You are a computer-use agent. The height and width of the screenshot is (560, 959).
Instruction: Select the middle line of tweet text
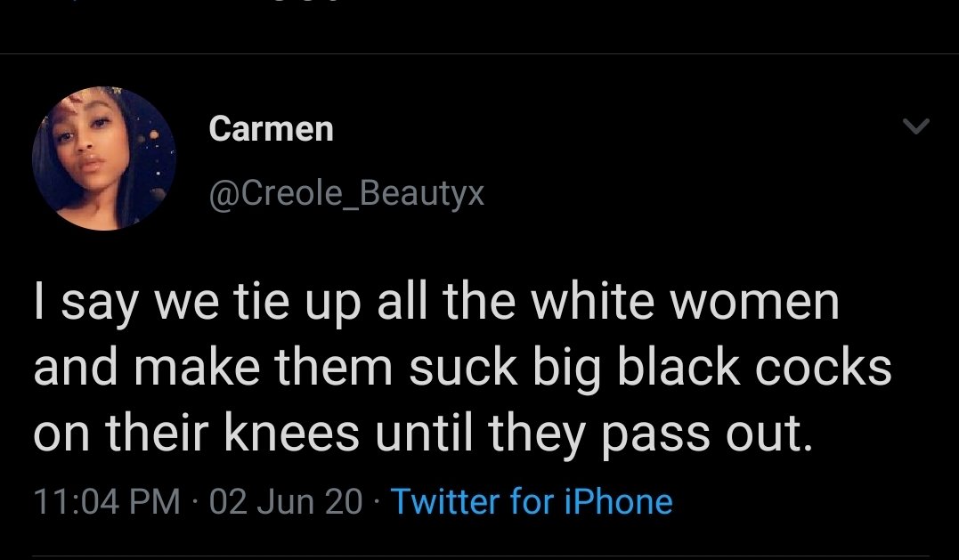462,368
